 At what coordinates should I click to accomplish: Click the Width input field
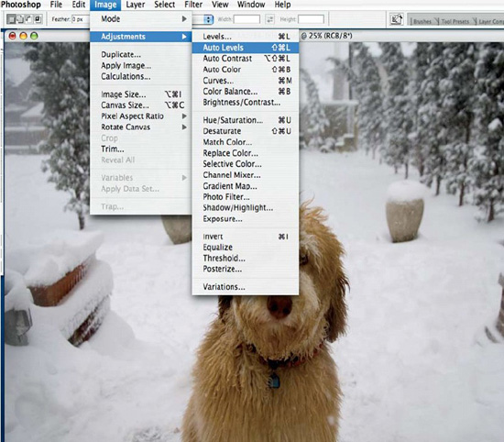tap(247, 19)
